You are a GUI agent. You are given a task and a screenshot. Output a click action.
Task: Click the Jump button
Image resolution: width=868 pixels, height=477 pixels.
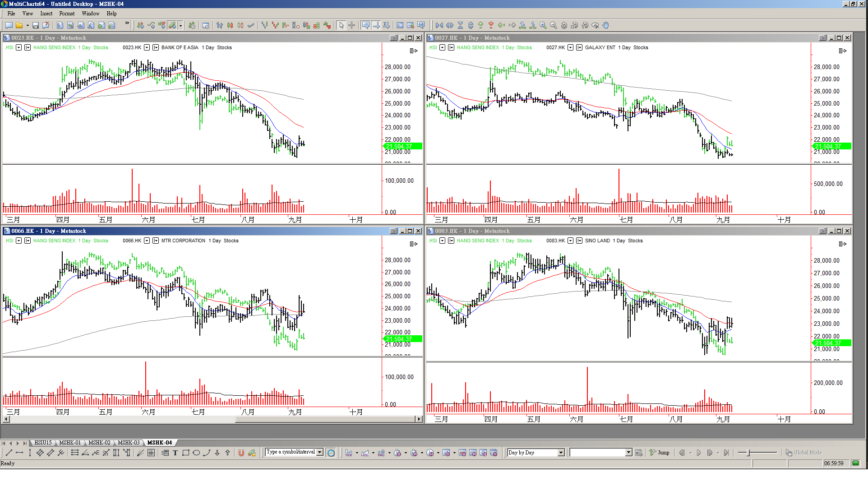coord(660,453)
